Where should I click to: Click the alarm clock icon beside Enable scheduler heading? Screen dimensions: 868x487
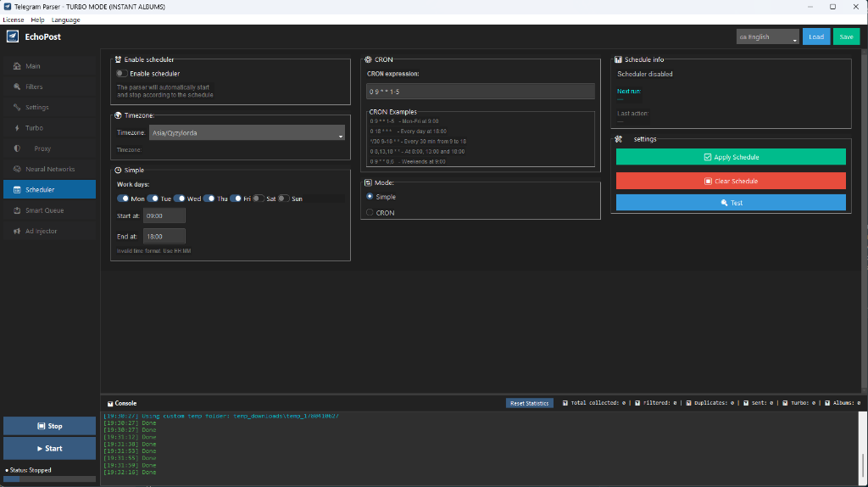click(118, 59)
